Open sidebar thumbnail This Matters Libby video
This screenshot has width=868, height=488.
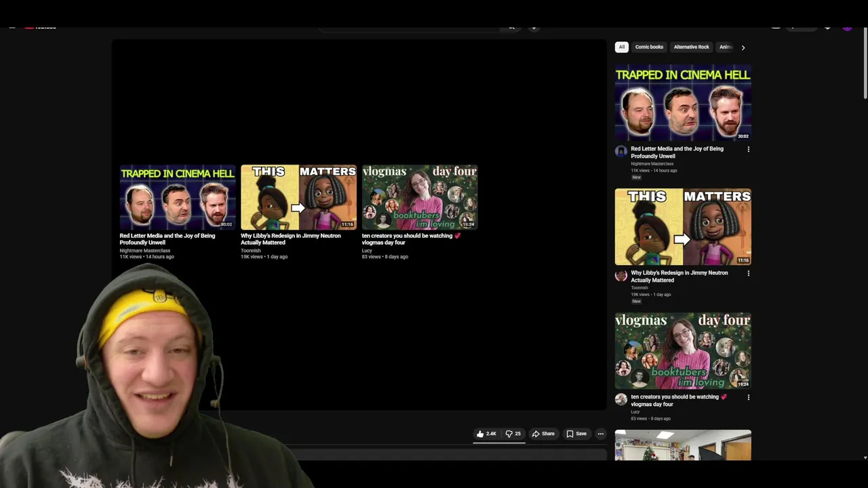[683, 226]
